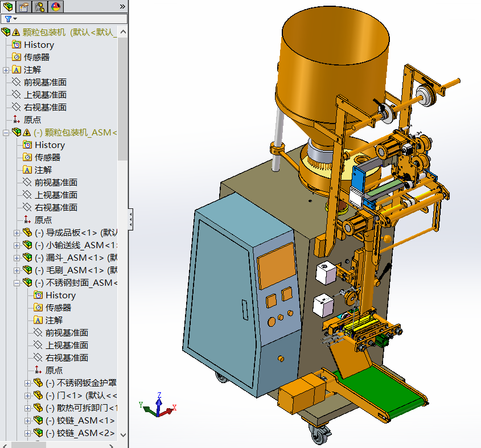Click the panel collapse handle on splitter
The width and height of the screenshot is (481, 448).
pos(131,219)
